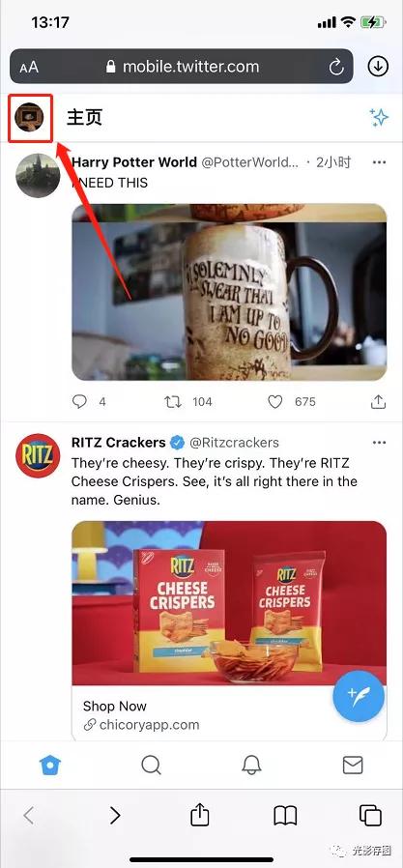The height and width of the screenshot is (868, 403).
Task: Open Safari downloads icon
Action: (378, 67)
